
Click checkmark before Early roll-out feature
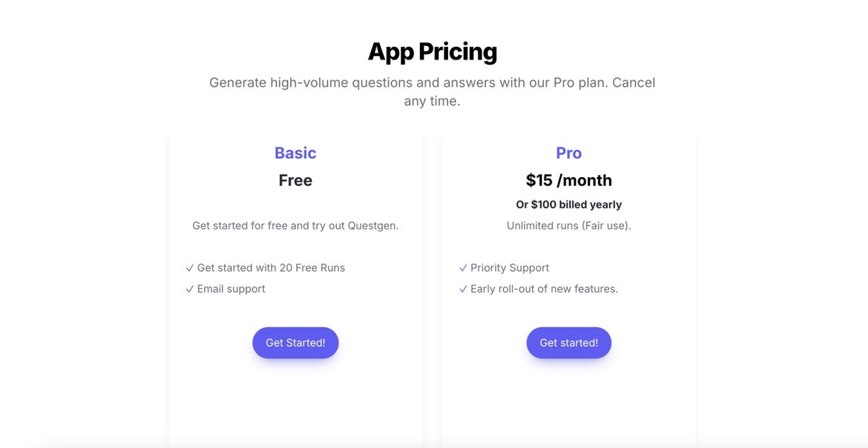pos(463,290)
